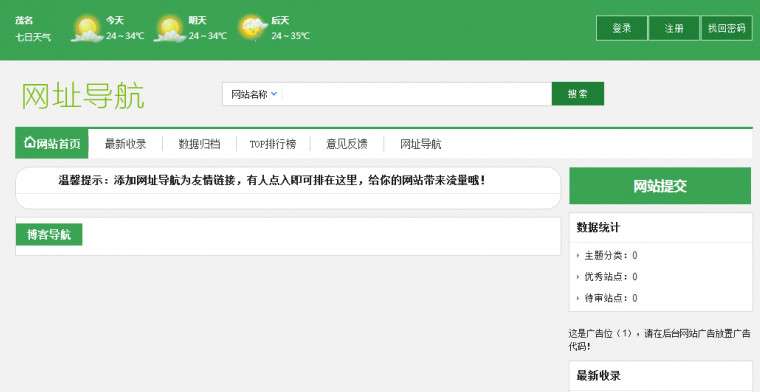
Task: Click the 这是广告位（1） ad placeholder text
Action: pos(659,340)
